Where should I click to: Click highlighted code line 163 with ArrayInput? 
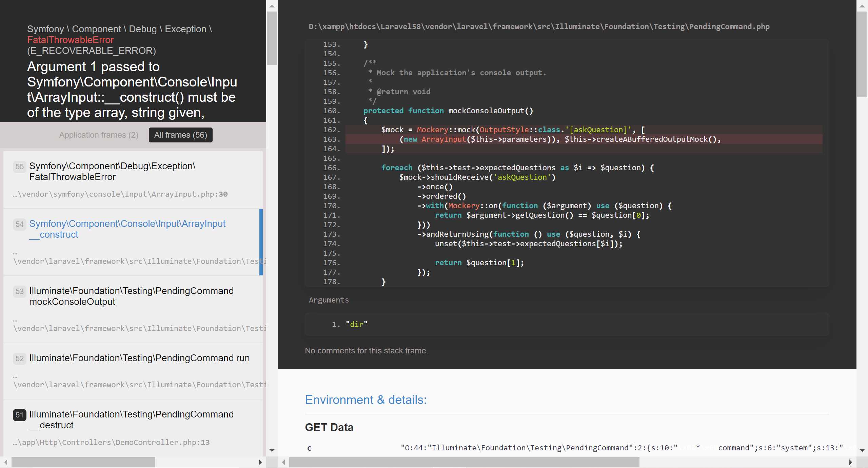coord(584,139)
